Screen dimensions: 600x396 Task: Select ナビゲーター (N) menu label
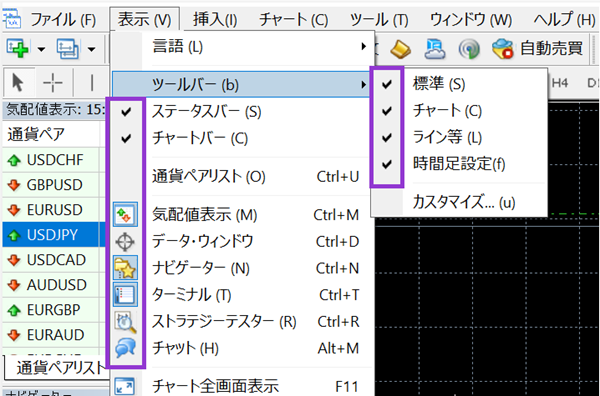(201, 268)
